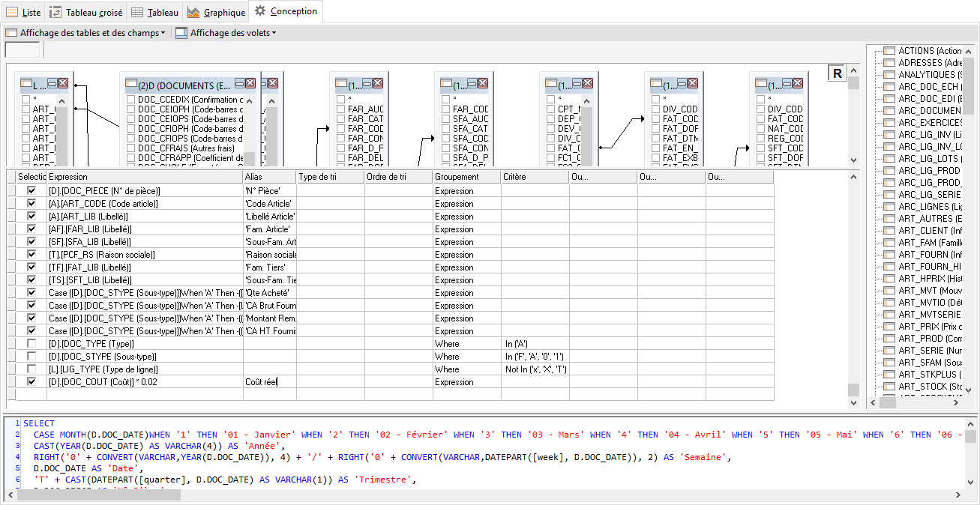Image resolution: width=980 pixels, height=505 pixels.
Task: Click the SQL pane horizontal scrollbar thumb
Action: (x=97, y=495)
